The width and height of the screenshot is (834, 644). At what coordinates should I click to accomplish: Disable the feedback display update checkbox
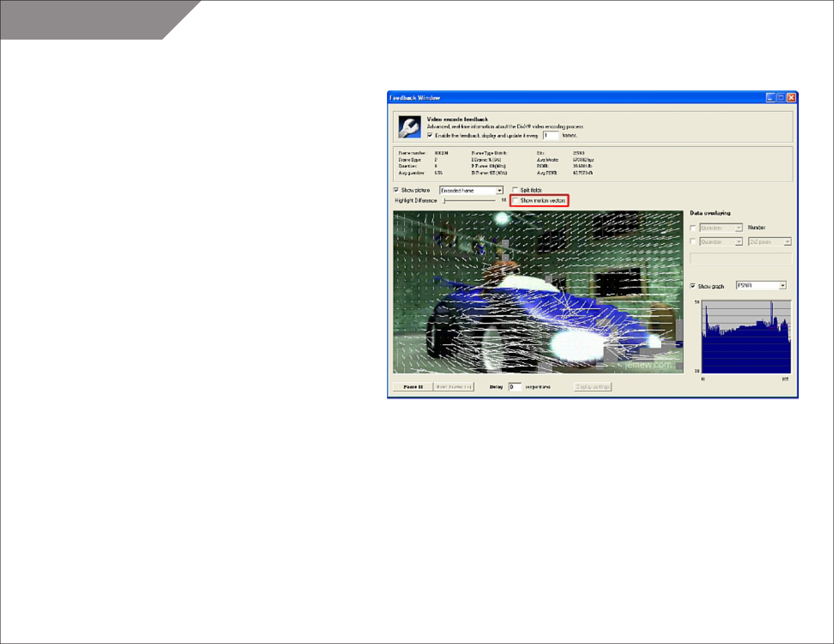pos(430,135)
